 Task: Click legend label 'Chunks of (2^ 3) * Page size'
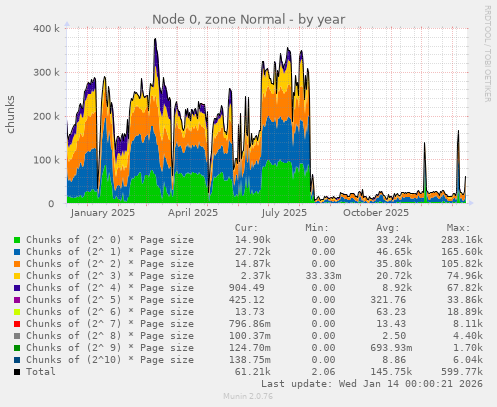coord(110,276)
